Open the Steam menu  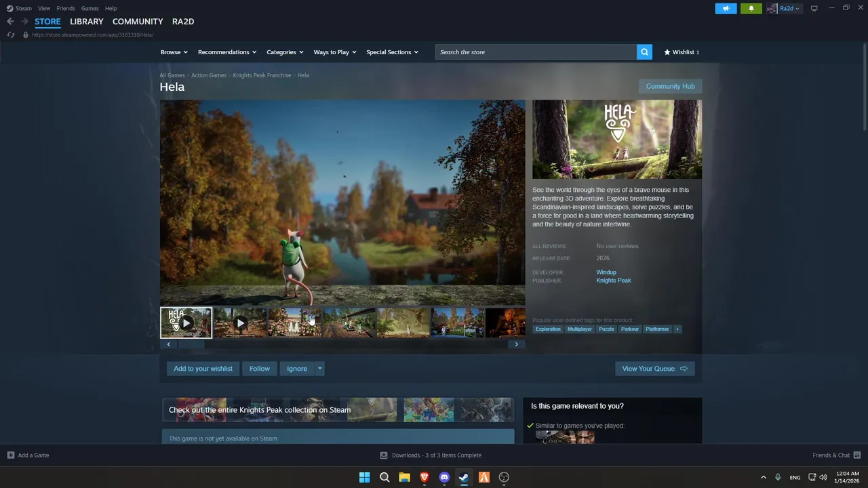(x=24, y=8)
